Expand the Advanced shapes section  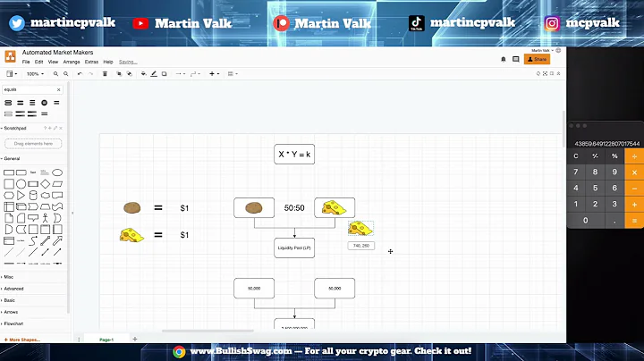point(13,289)
